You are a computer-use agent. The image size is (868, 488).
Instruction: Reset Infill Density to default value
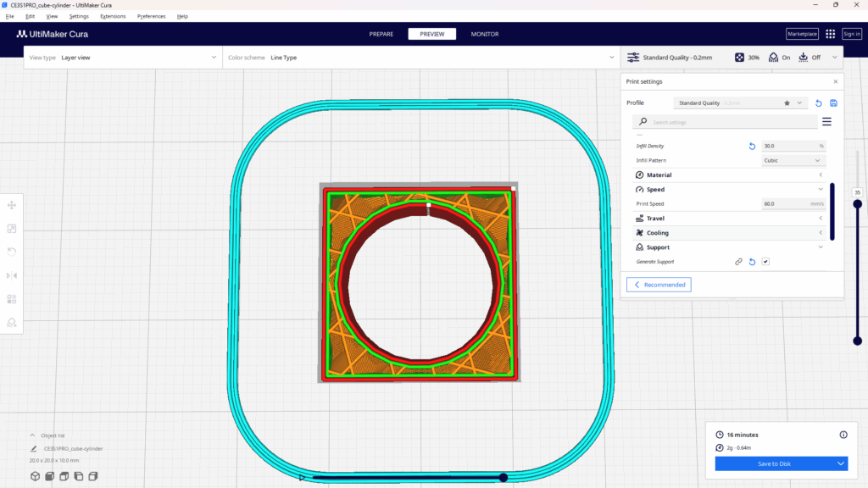[752, 146]
